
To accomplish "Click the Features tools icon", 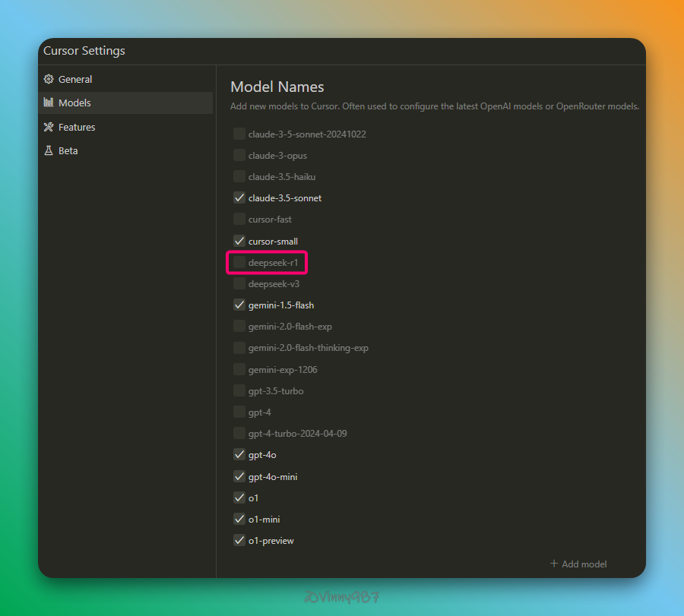I will [49, 127].
